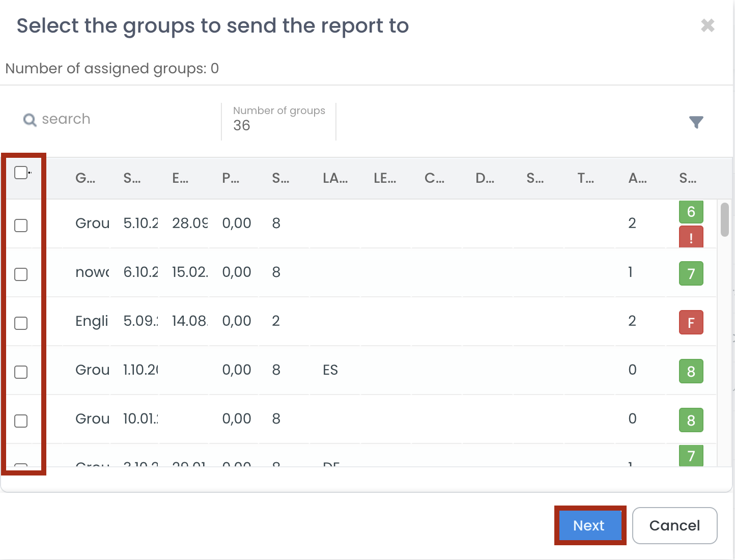Check the box for the nowa group row
The height and width of the screenshot is (560, 735).
click(21, 274)
